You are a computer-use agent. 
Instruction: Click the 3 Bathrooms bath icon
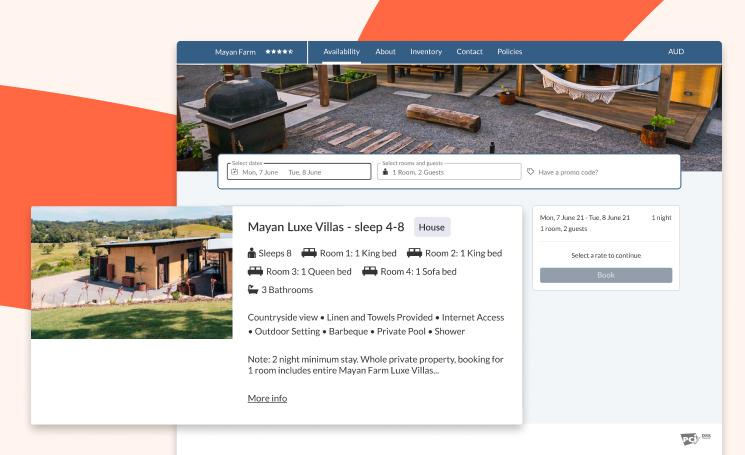click(x=253, y=290)
